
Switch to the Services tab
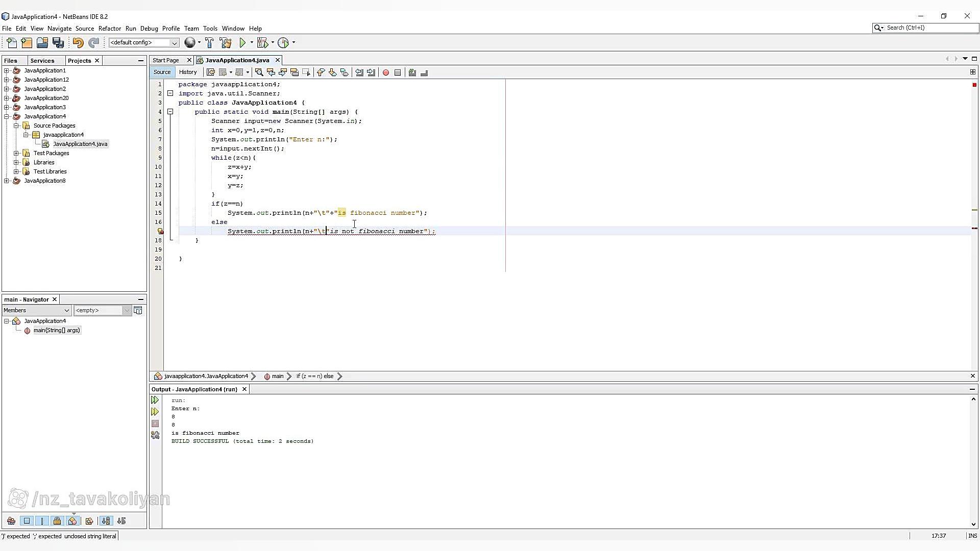point(42,61)
